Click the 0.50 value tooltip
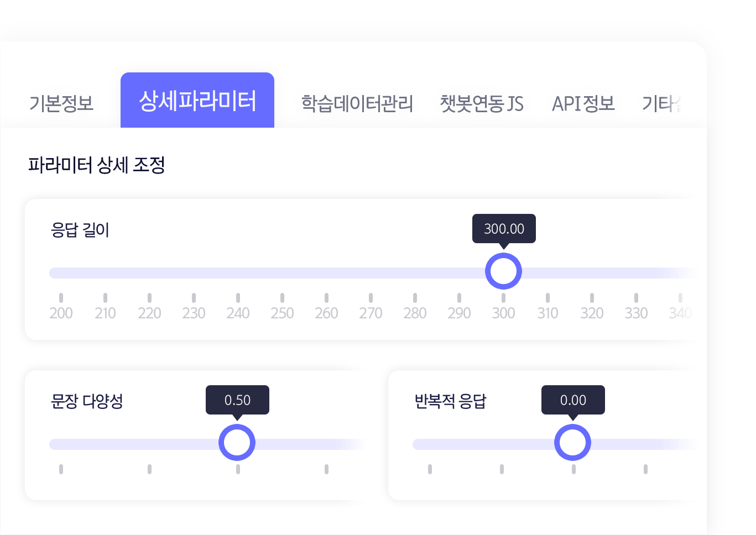Screen dimensions: 756x535 [x=237, y=400]
